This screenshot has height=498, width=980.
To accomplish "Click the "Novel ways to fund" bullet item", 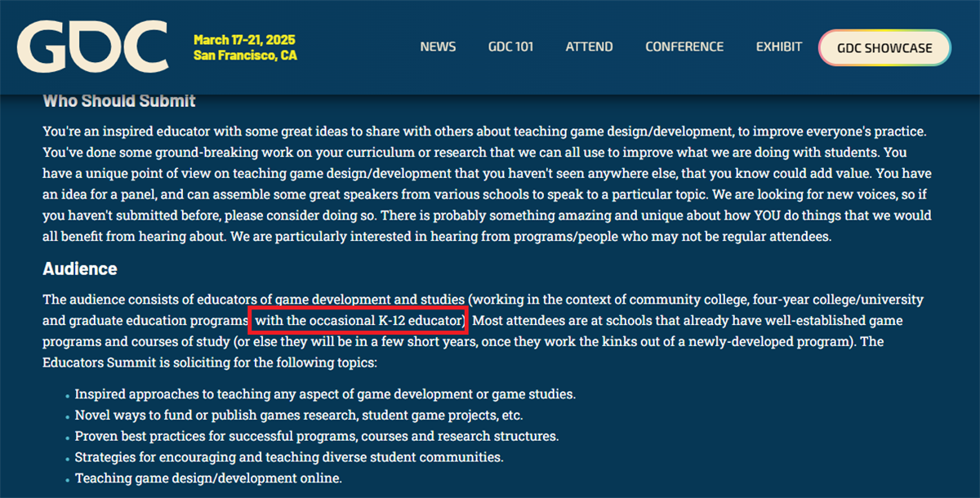I will (x=299, y=415).
